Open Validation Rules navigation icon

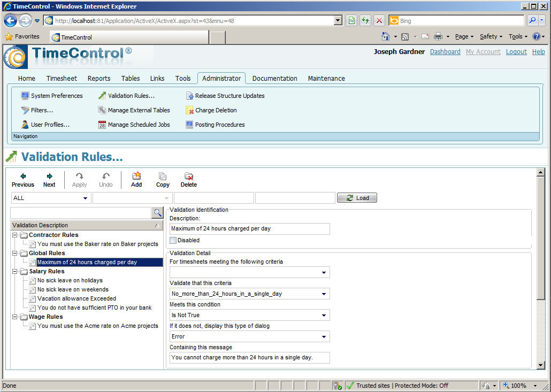pyautogui.click(x=102, y=96)
